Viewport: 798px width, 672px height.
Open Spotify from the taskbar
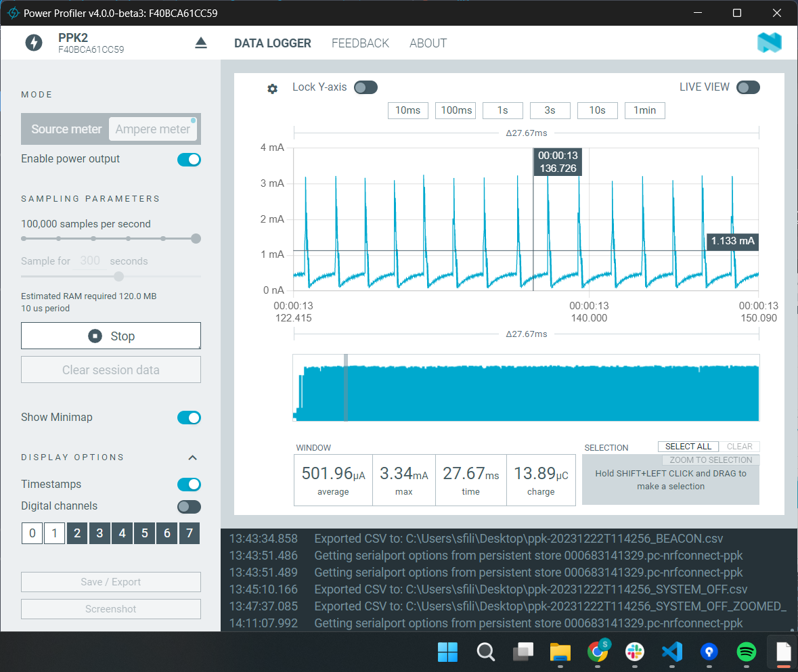point(746,652)
